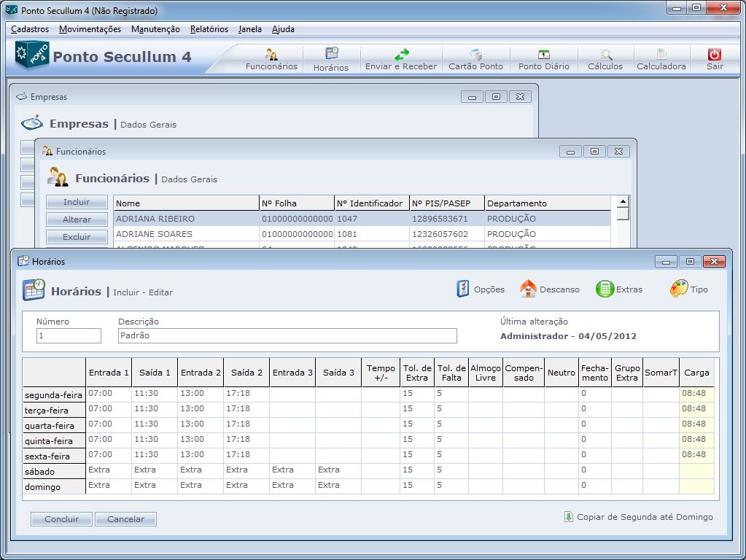Close the Horários window
The height and width of the screenshot is (560, 746).
point(714,261)
